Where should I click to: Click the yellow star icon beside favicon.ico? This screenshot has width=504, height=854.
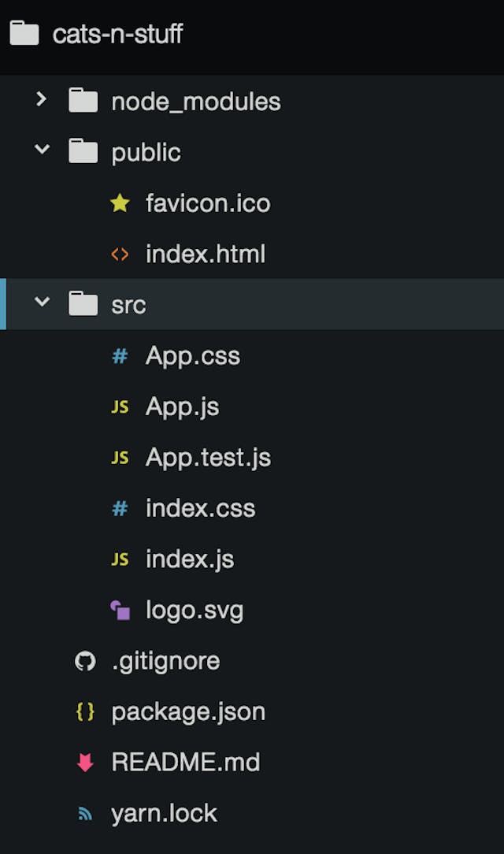pos(120,204)
